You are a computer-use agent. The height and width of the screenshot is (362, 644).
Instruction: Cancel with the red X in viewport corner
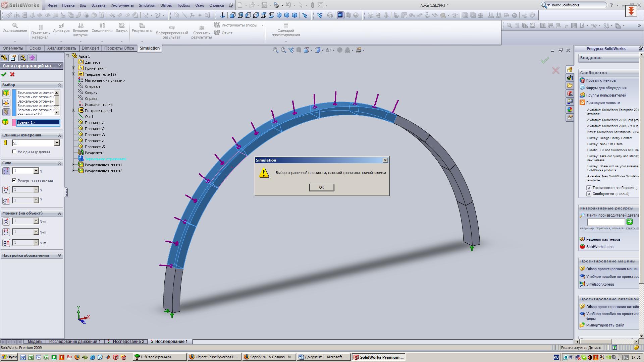[556, 70]
